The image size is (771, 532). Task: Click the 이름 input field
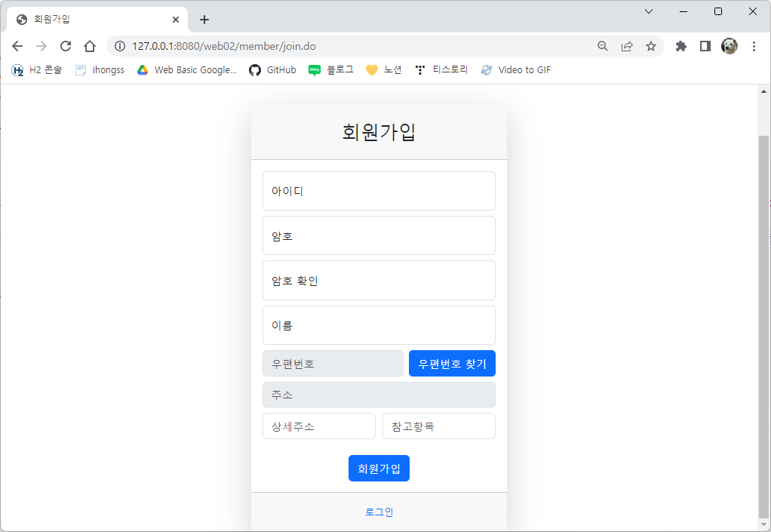coord(379,325)
